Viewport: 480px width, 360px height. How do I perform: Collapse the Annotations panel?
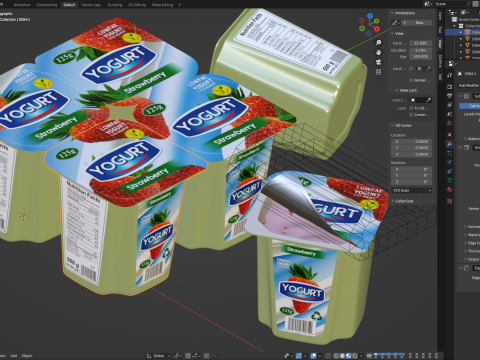point(392,13)
